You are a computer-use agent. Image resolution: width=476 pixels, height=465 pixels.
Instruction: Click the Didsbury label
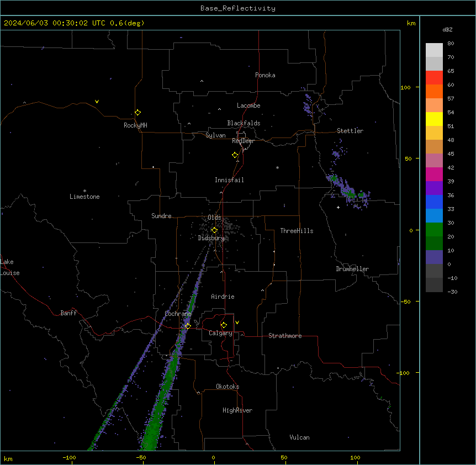(x=211, y=238)
